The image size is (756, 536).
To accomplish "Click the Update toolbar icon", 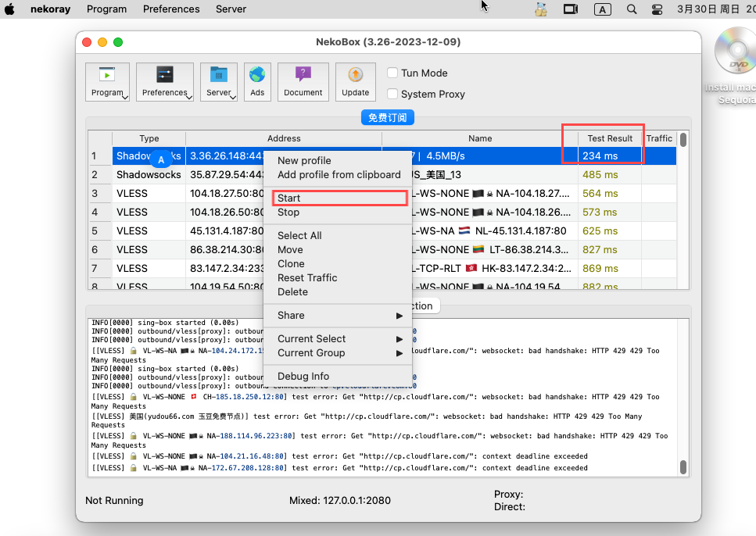I will (x=356, y=81).
